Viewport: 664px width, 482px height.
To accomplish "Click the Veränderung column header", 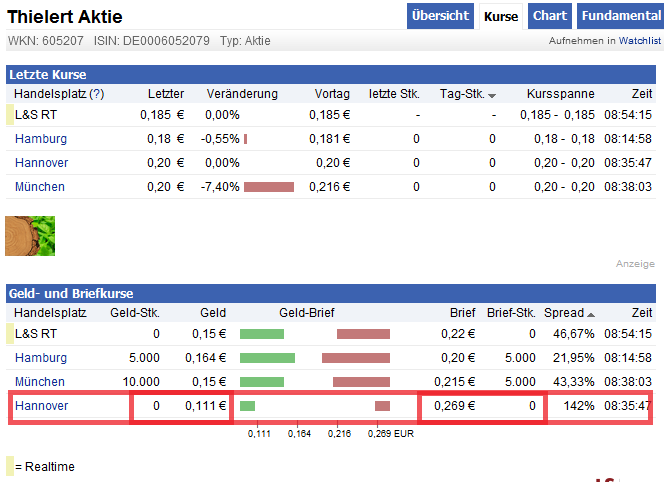I will pos(242,94).
